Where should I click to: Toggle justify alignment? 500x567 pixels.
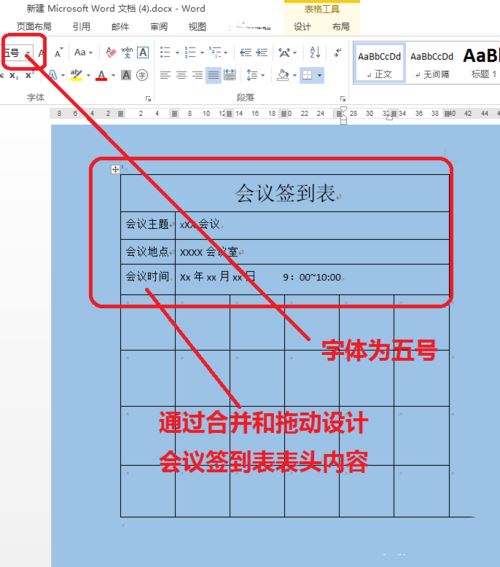point(213,75)
